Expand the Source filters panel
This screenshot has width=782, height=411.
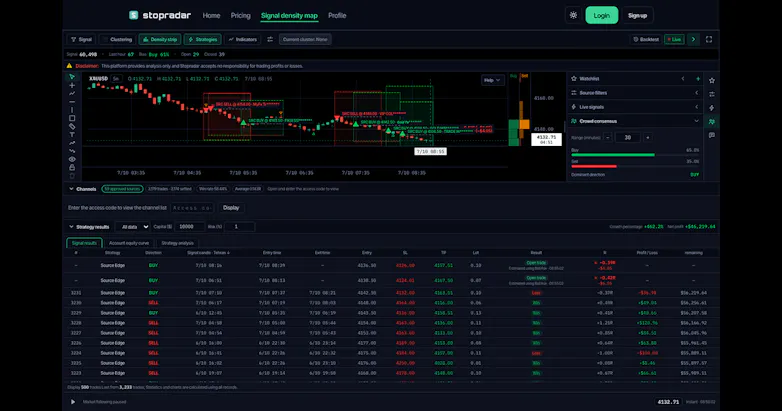(x=697, y=93)
